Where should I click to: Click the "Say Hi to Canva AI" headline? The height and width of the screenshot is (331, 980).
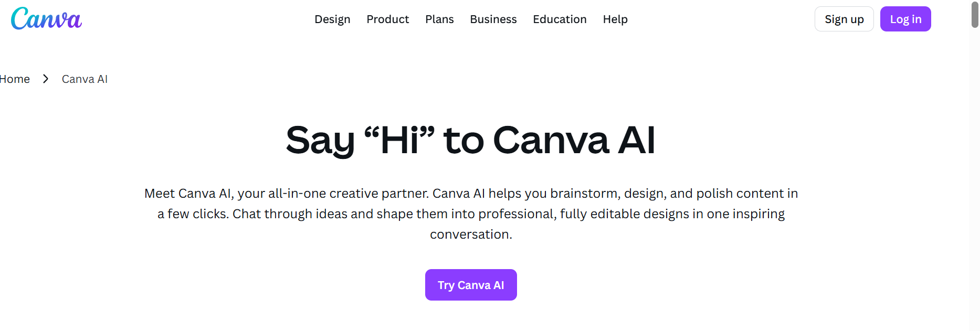[x=470, y=141]
